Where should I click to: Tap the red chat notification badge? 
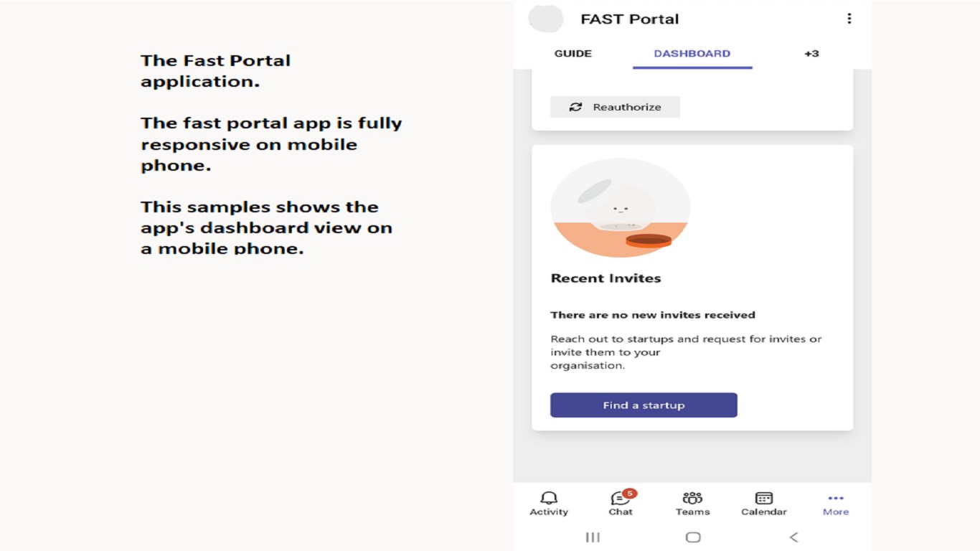[x=629, y=493]
